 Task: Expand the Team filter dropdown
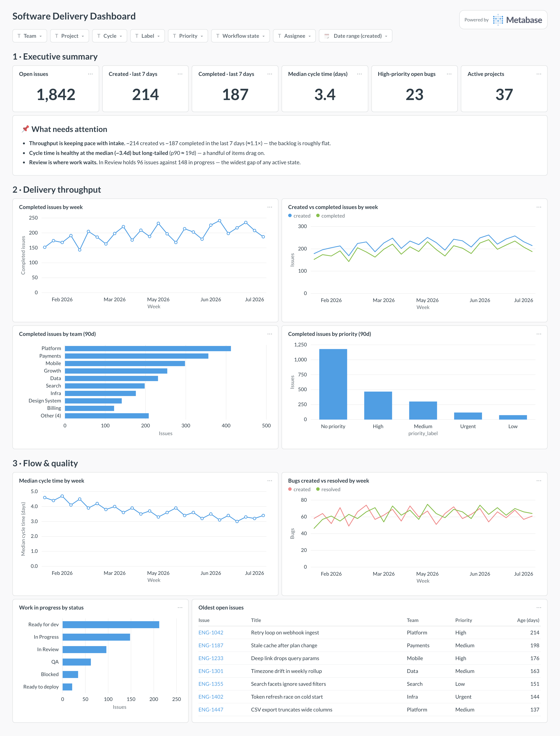(x=30, y=36)
